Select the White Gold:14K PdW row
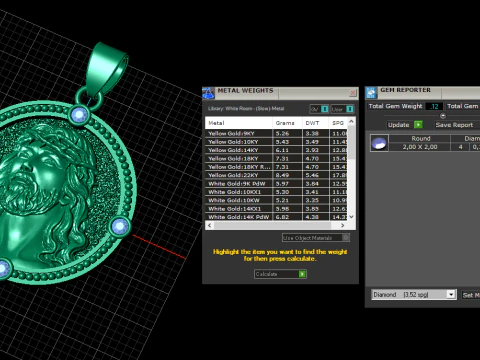 click(x=277, y=217)
